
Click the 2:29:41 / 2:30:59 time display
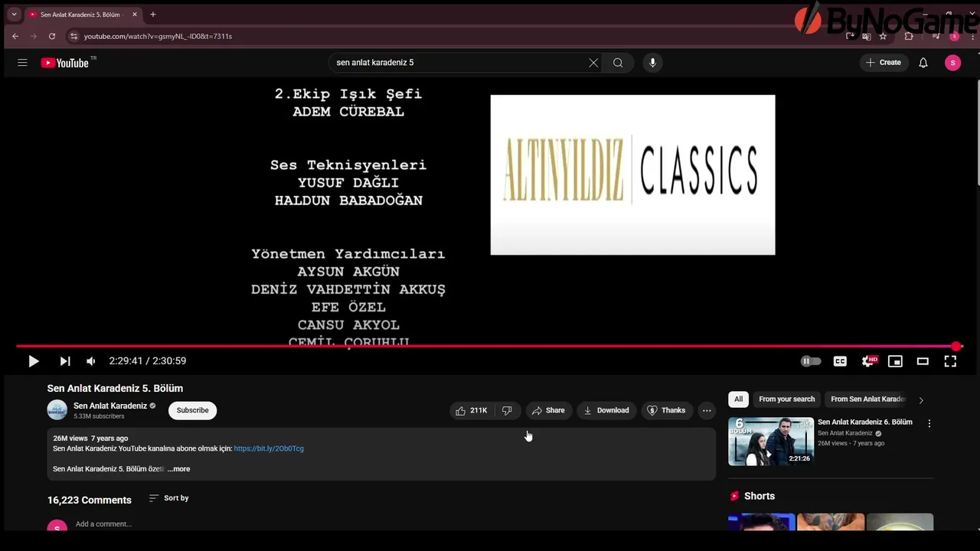click(147, 361)
